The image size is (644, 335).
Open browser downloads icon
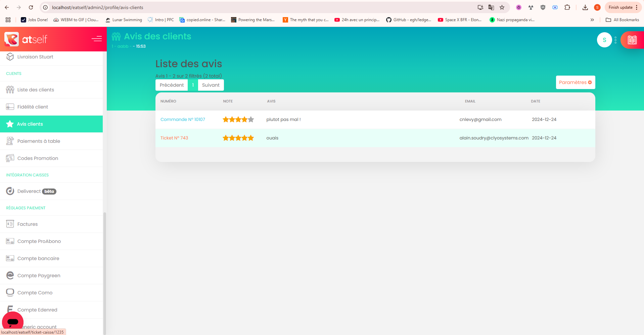click(585, 7)
